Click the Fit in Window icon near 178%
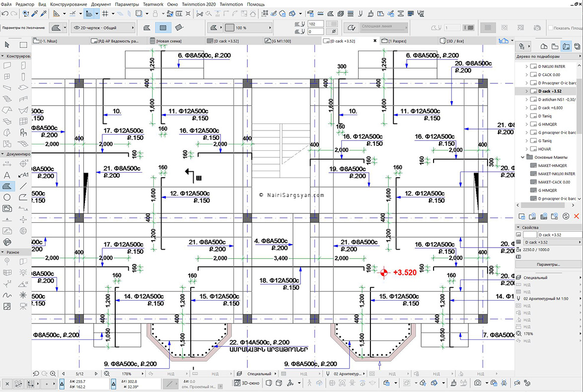583x392 pixels. pyautogui.click(x=107, y=374)
